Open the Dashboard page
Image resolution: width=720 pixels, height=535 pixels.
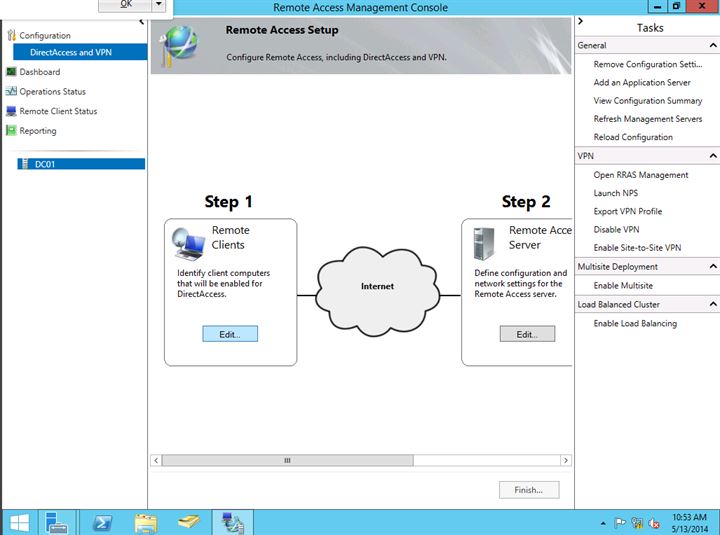coord(39,72)
